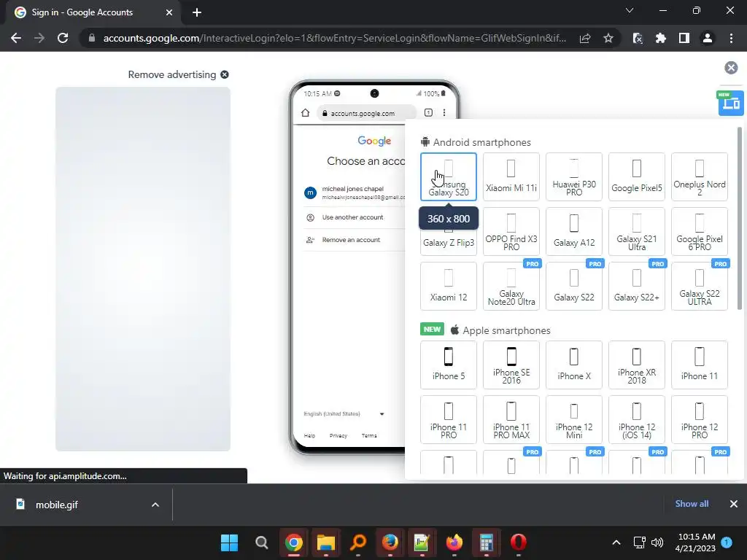Pick the Galaxy A12 device
This screenshot has width=747, height=560.
tap(574, 231)
